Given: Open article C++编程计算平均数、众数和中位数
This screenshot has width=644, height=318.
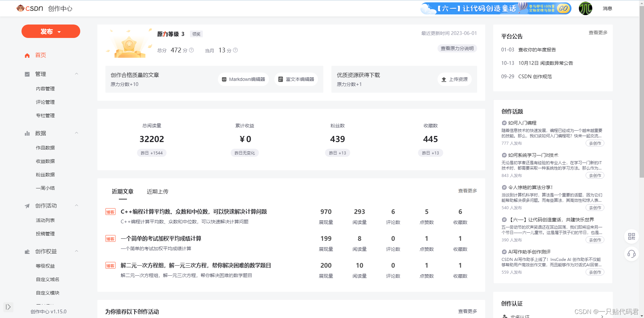Looking at the screenshot, I should tap(194, 212).
